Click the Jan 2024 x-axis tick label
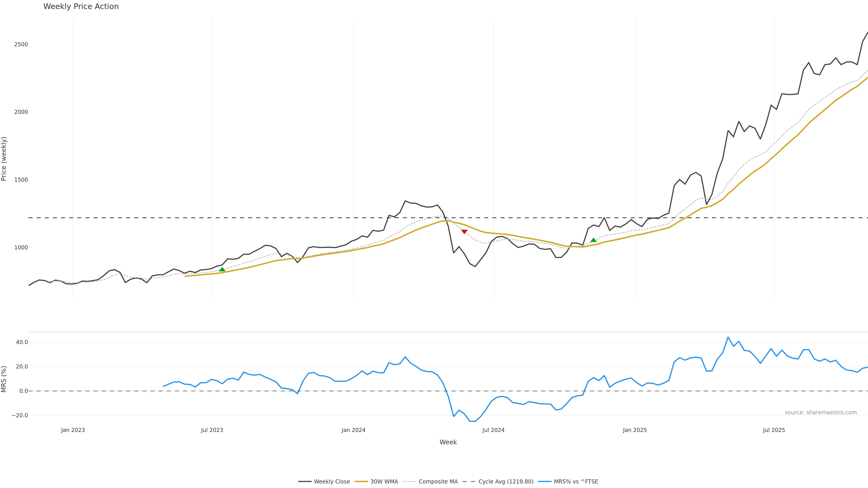Screen dimensions: 868x488 point(353,430)
